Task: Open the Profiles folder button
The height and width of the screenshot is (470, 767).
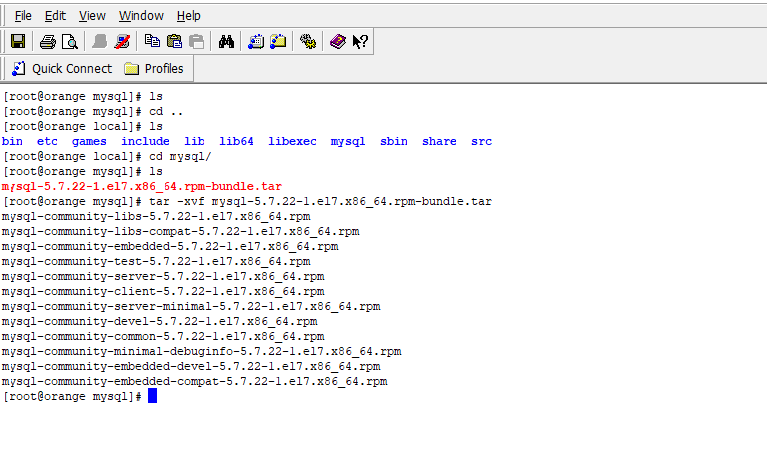Action: 154,68
